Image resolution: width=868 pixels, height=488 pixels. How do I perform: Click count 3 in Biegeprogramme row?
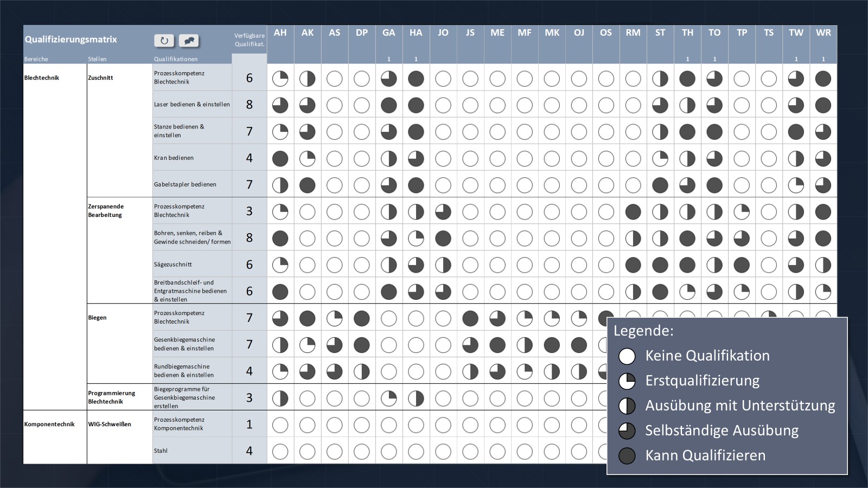[x=250, y=397]
